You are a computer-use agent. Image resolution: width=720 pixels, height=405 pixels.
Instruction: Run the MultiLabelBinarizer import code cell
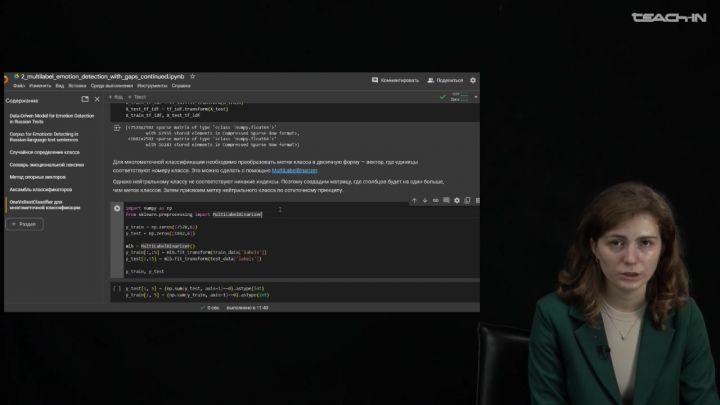(117, 208)
